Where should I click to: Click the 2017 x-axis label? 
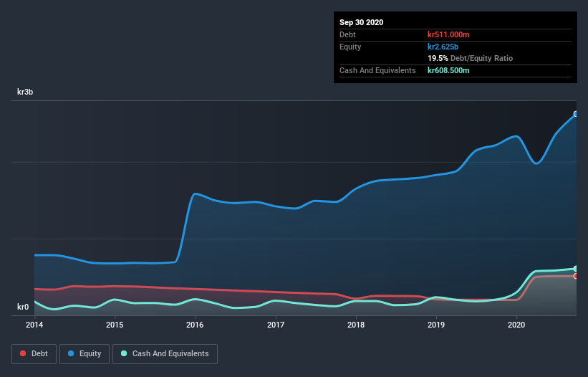[276, 325]
